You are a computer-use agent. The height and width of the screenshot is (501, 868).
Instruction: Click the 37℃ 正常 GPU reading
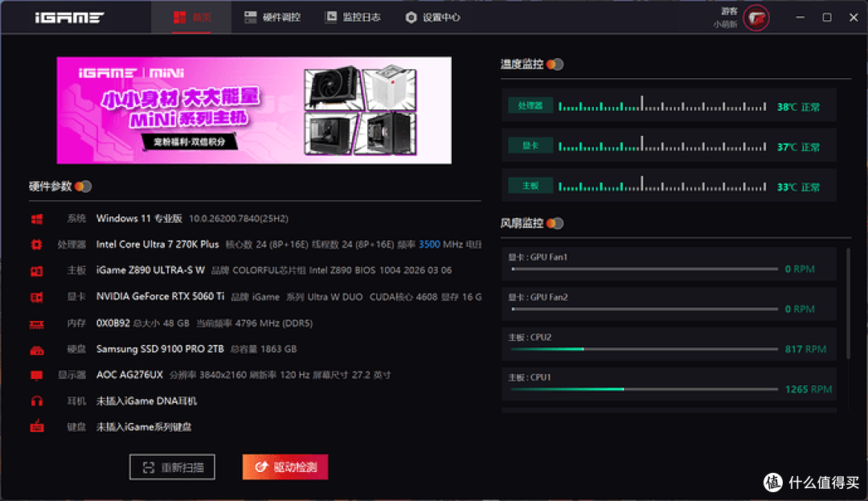pos(798,146)
